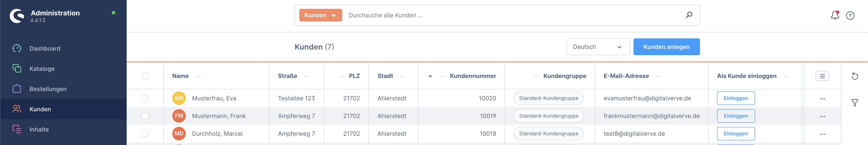
Task: Open the Deutsch language dropdown
Action: point(598,47)
